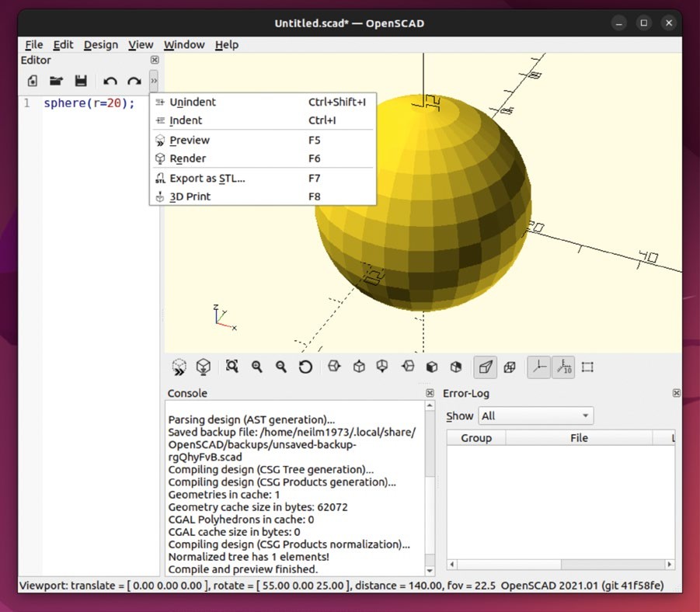The width and height of the screenshot is (700, 612).
Task: Close the Error-Log panel
Action: tap(677, 393)
